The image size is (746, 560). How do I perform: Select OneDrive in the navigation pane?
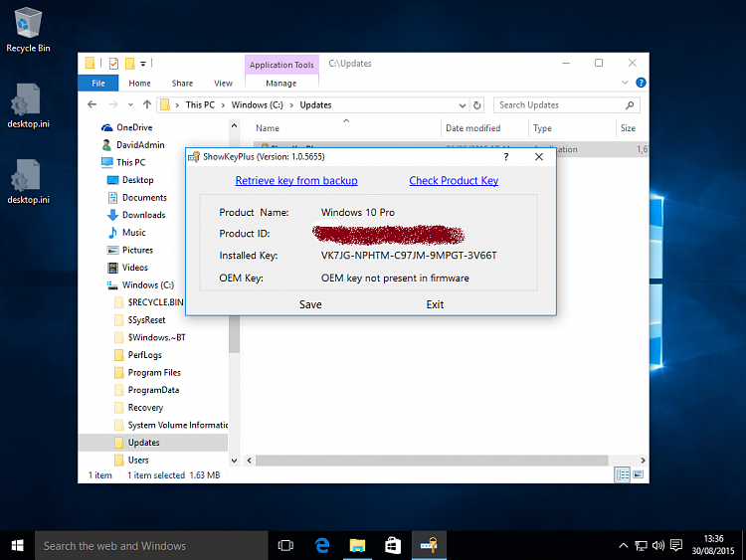point(127,127)
